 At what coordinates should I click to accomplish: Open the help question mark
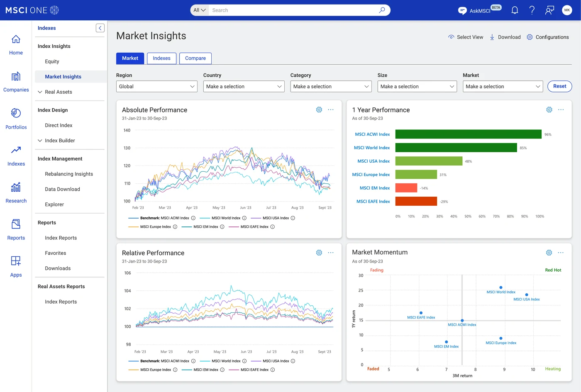coord(532,10)
